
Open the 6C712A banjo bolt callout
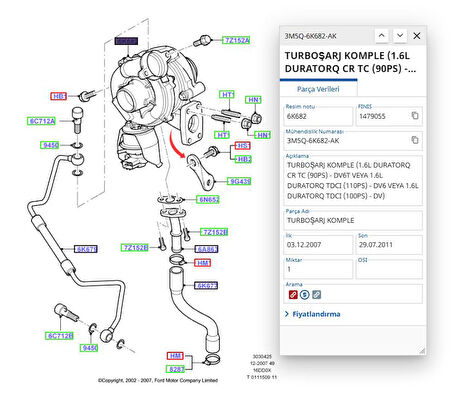tap(41, 121)
